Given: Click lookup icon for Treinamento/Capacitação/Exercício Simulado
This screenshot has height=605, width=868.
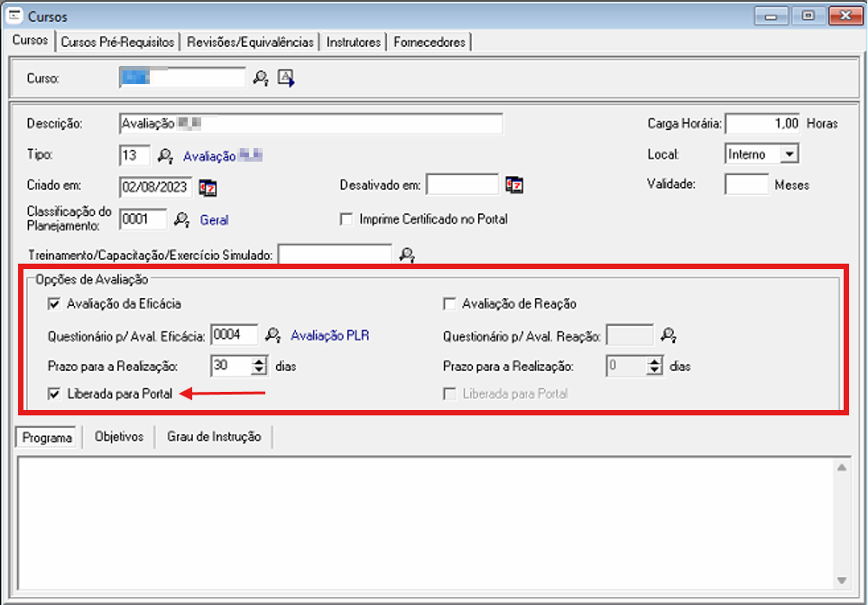Looking at the screenshot, I should coord(407,256).
